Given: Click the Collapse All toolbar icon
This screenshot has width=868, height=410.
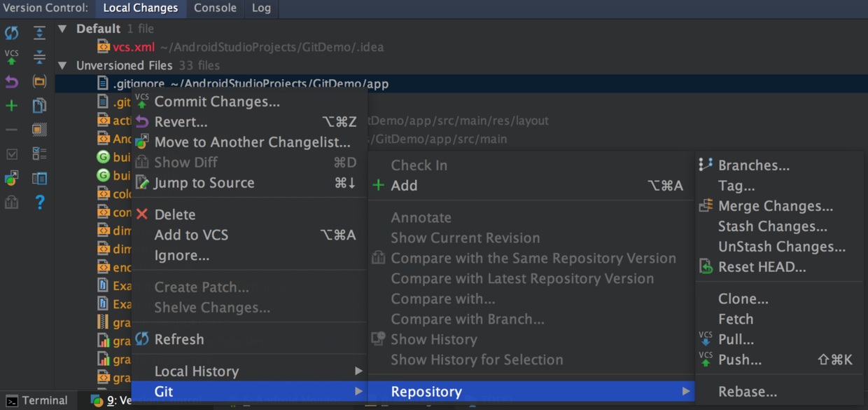Looking at the screenshot, I should [39, 57].
